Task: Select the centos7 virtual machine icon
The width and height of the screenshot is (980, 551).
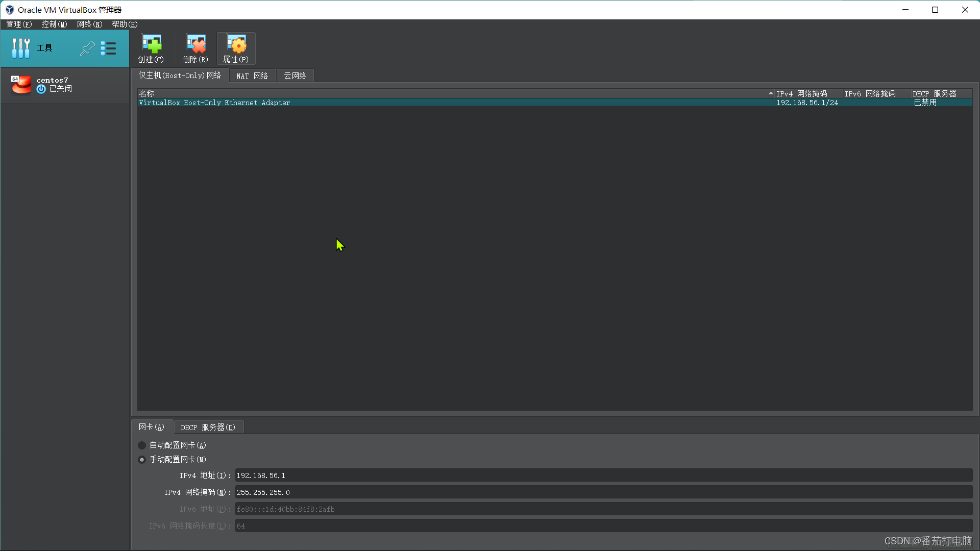Action: [x=21, y=85]
